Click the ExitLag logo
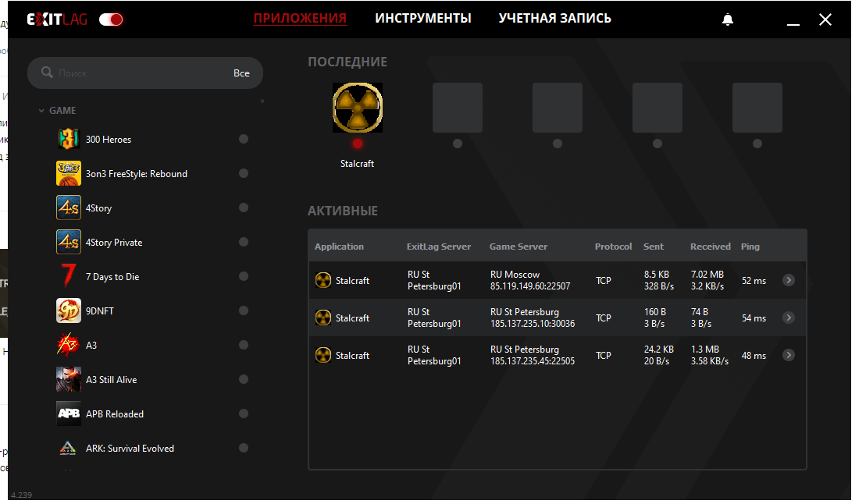 [x=58, y=20]
